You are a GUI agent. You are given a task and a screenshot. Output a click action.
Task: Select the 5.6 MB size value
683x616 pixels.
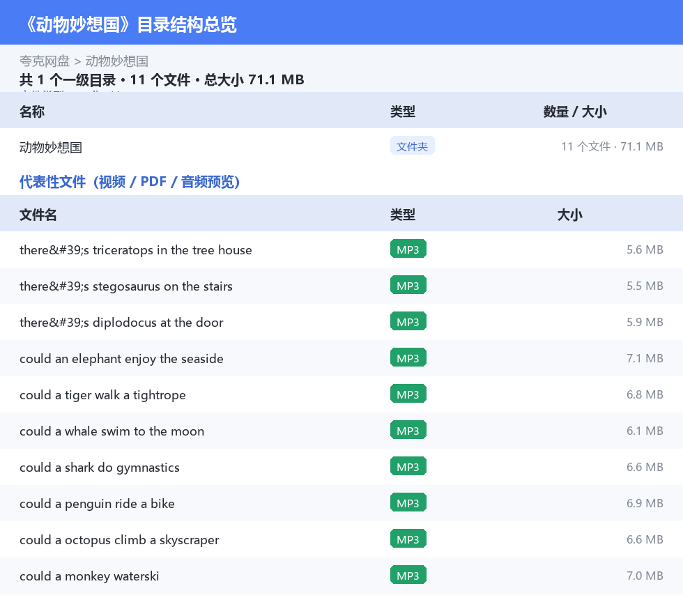[x=645, y=249]
